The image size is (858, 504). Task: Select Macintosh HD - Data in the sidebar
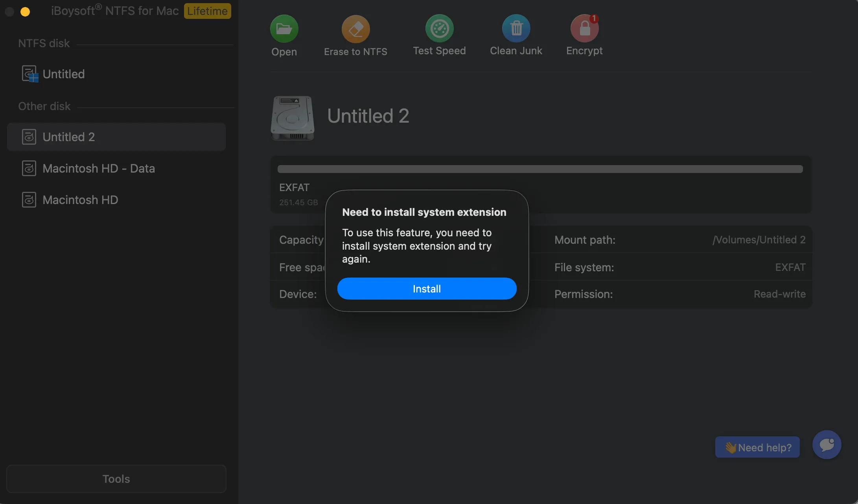tap(116, 168)
